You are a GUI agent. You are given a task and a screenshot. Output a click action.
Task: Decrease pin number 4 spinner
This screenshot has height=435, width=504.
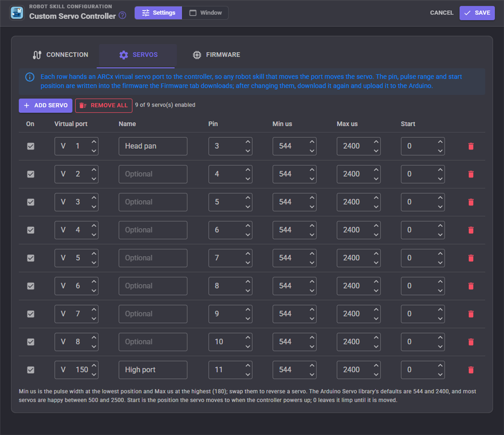pyautogui.click(x=248, y=179)
